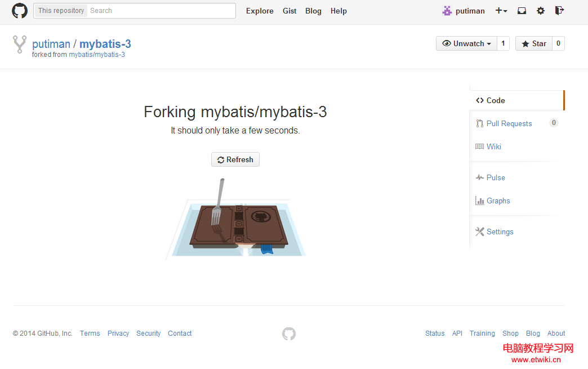Open the Shop footer link
588x369 pixels.
[x=510, y=334]
